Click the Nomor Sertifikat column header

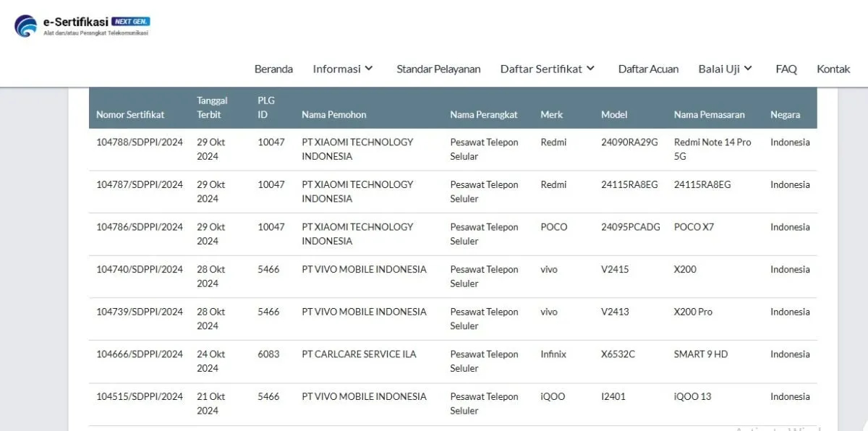pyautogui.click(x=130, y=114)
